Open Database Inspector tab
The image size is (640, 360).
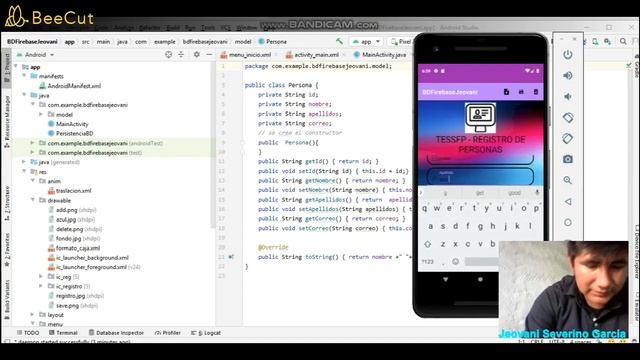click(x=116, y=333)
